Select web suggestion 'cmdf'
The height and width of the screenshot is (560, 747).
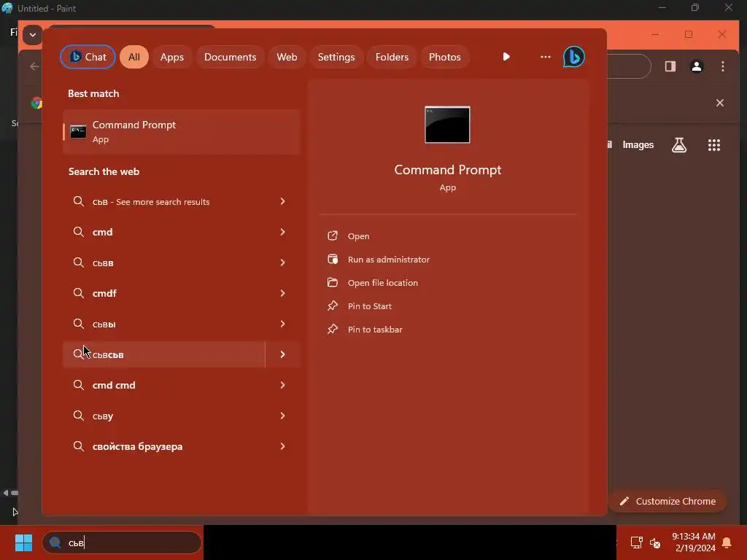pos(181,293)
